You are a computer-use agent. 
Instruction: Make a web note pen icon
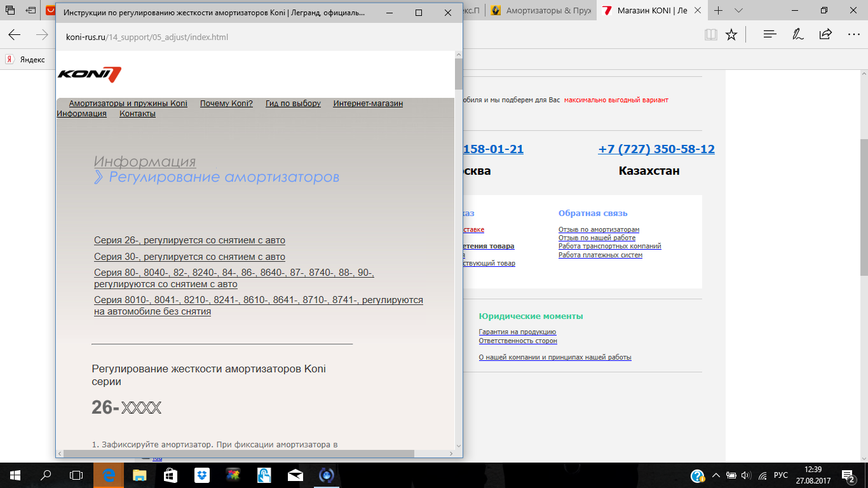pyautogui.click(x=798, y=35)
